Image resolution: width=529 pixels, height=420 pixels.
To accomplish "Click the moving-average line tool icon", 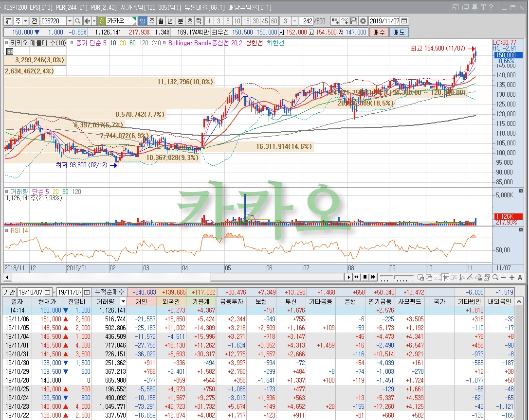I will (454, 278).
